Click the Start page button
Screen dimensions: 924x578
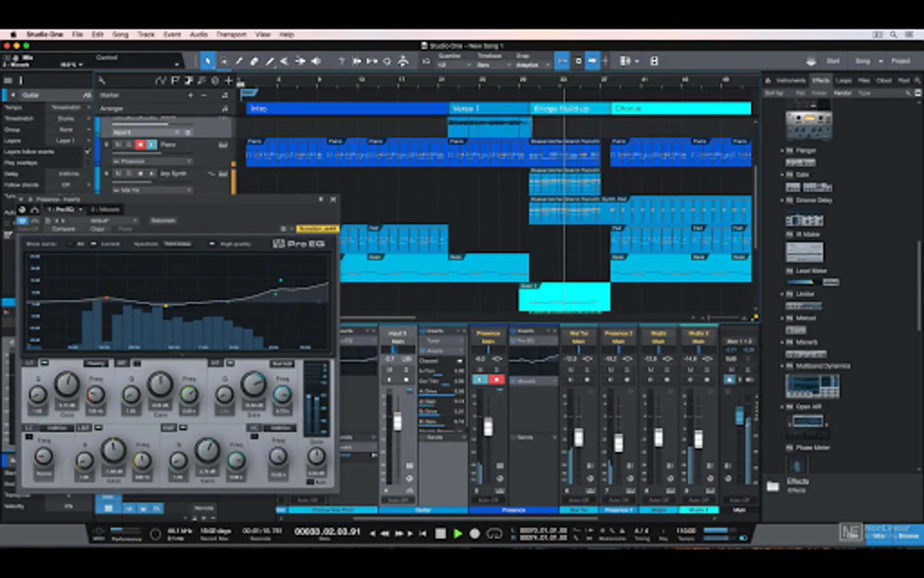tap(833, 61)
